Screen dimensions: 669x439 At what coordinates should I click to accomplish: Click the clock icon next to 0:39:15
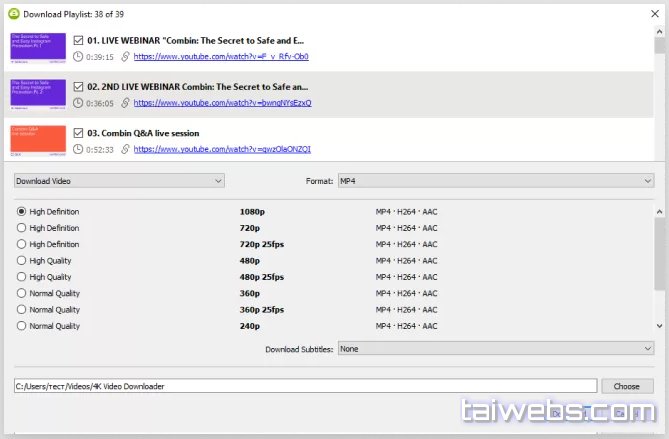[79, 57]
